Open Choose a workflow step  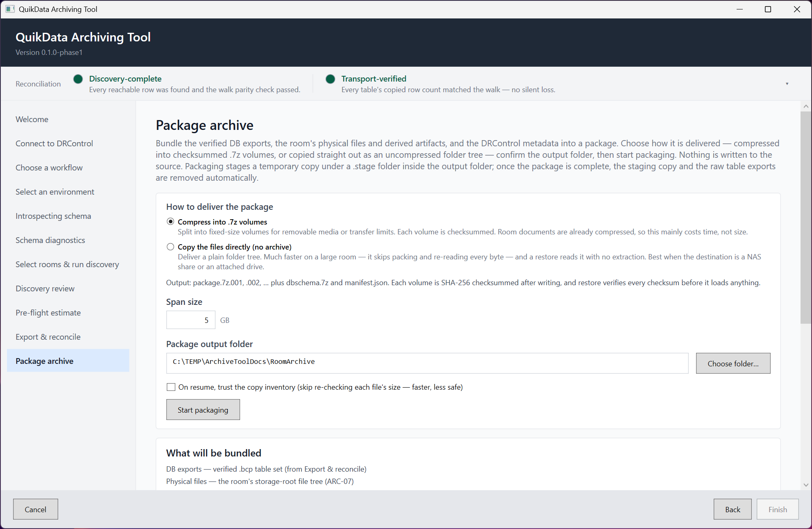click(68, 168)
